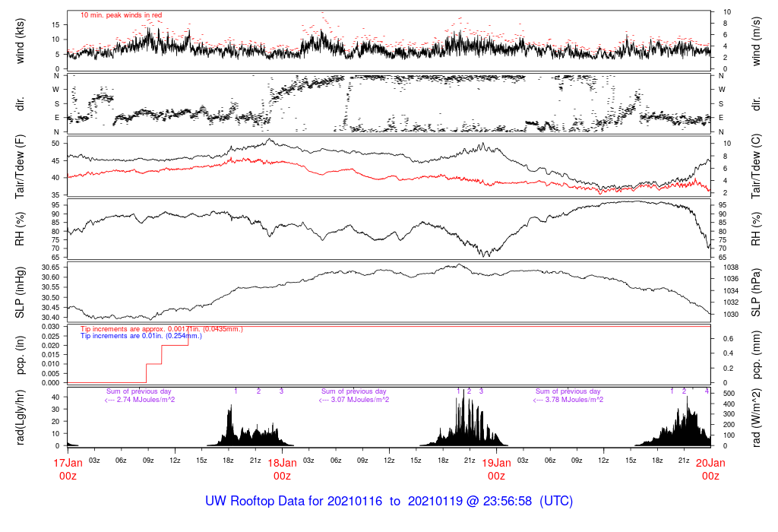Screen dimensions: 778x532
Task: Click the 'pcp. (in)' axis label
Action: pos(20,355)
